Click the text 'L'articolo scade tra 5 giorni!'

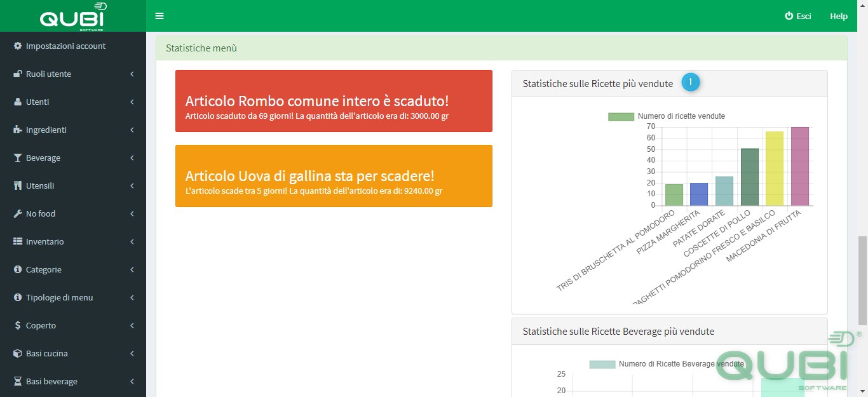tap(236, 191)
